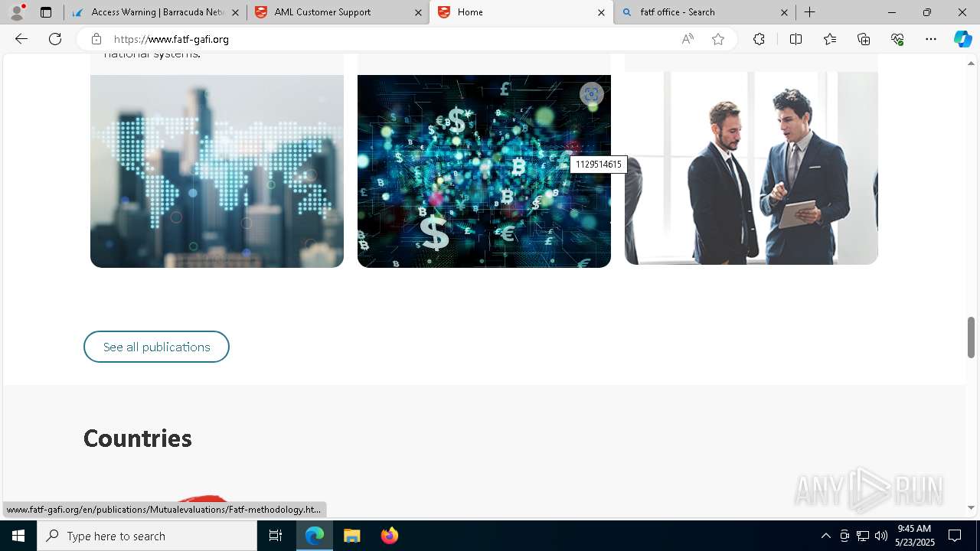
Task: Refresh the current page
Action: 55,39
